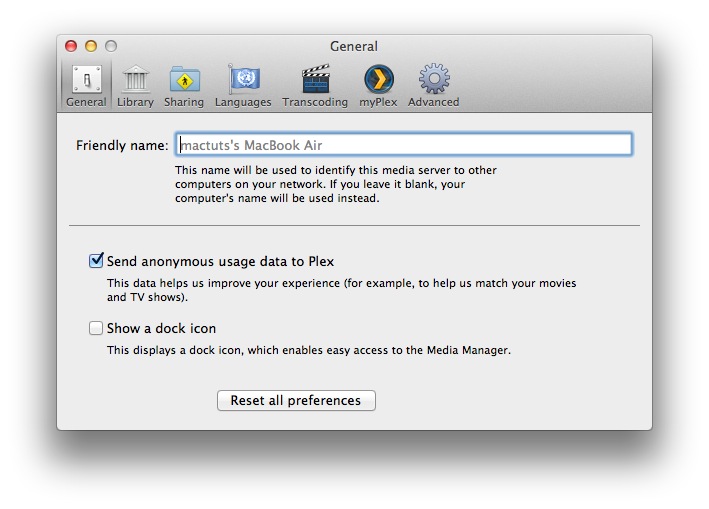Close the General preferences window
Image resolution: width=709 pixels, height=509 pixels.
pos(71,46)
